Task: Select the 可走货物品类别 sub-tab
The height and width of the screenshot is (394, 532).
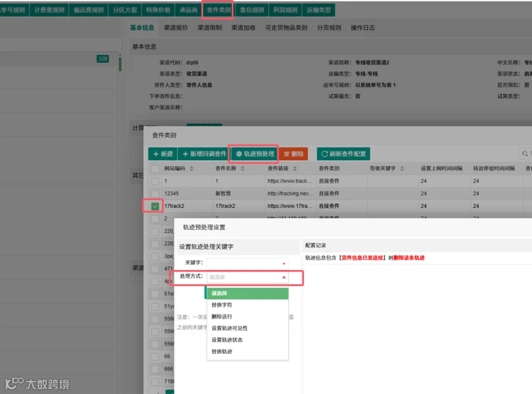Action: click(286, 28)
